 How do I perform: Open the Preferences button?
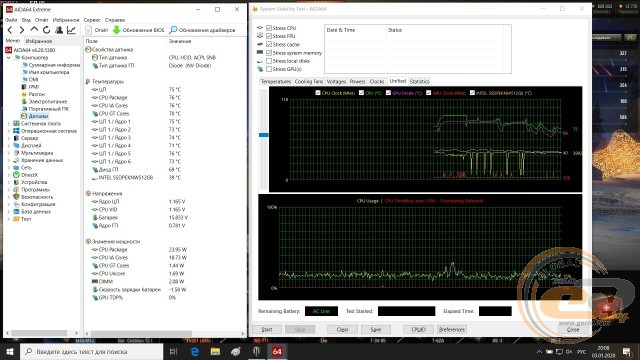pos(452,329)
